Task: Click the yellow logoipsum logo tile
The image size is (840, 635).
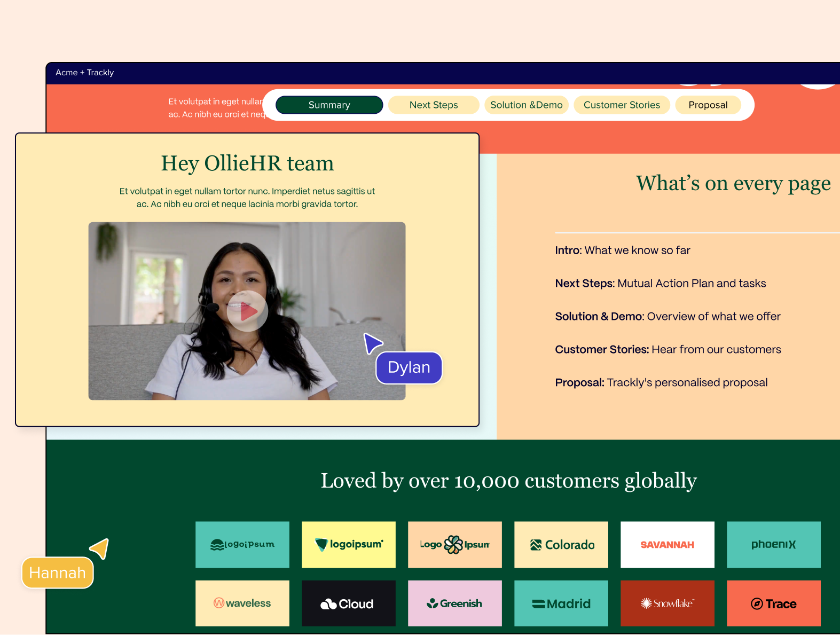Action: (x=349, y=545)
